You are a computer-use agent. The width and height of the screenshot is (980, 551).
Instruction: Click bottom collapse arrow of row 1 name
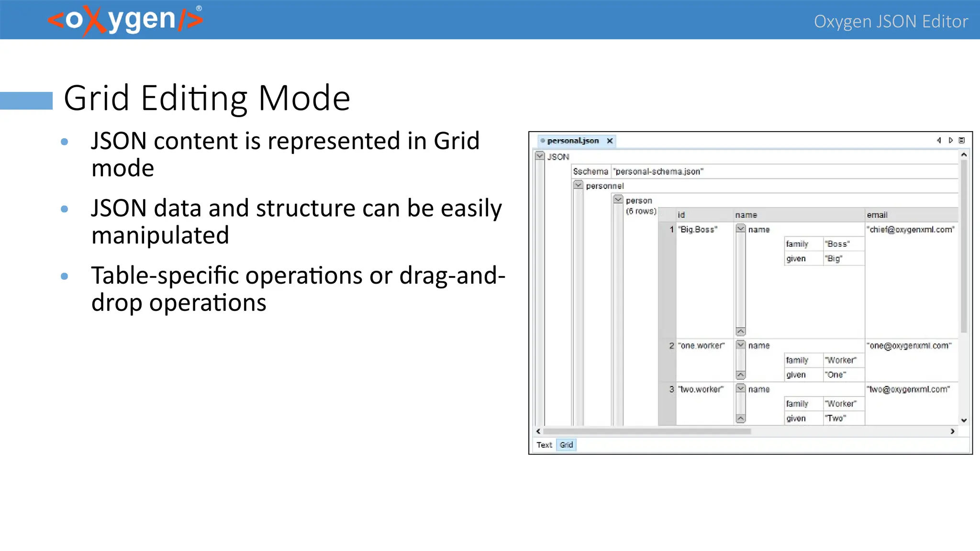[x=741, y=331]
